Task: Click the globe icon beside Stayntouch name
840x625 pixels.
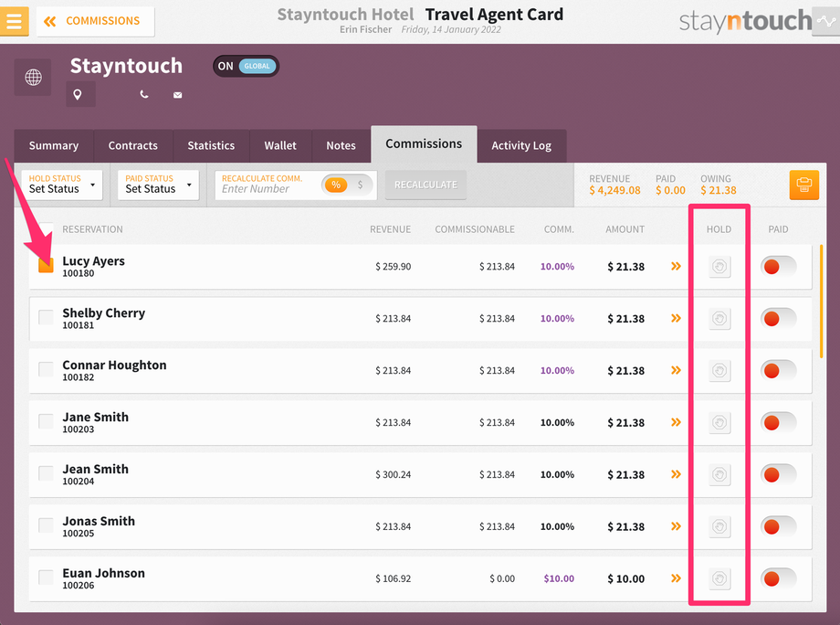Action: coord(33,77)
